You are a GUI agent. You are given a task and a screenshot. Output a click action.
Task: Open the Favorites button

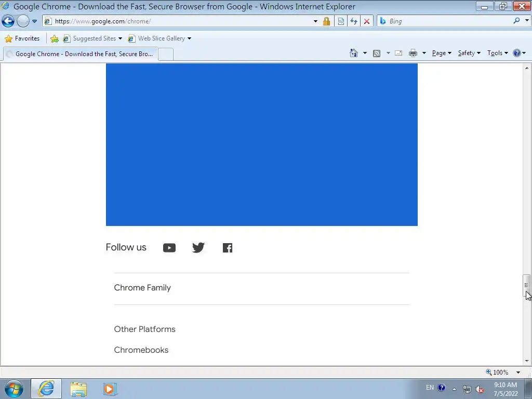(22, 38)
